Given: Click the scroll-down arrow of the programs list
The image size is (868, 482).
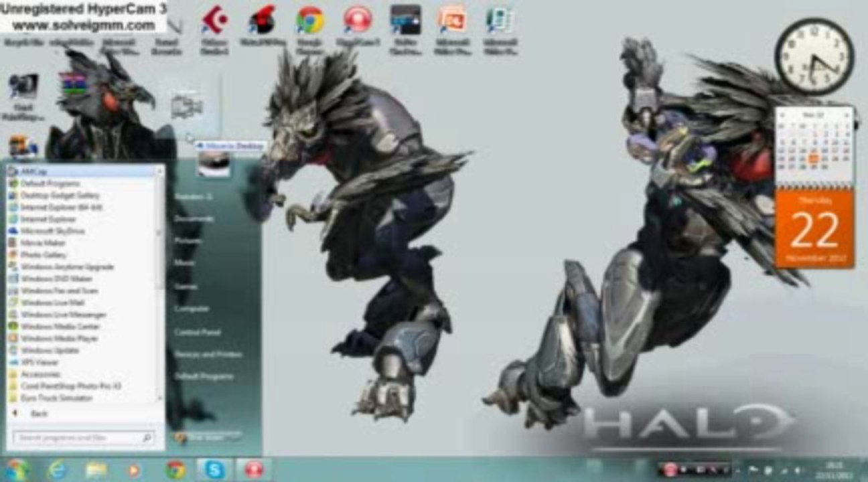Looking at the screenshot, I should point(160,398).
